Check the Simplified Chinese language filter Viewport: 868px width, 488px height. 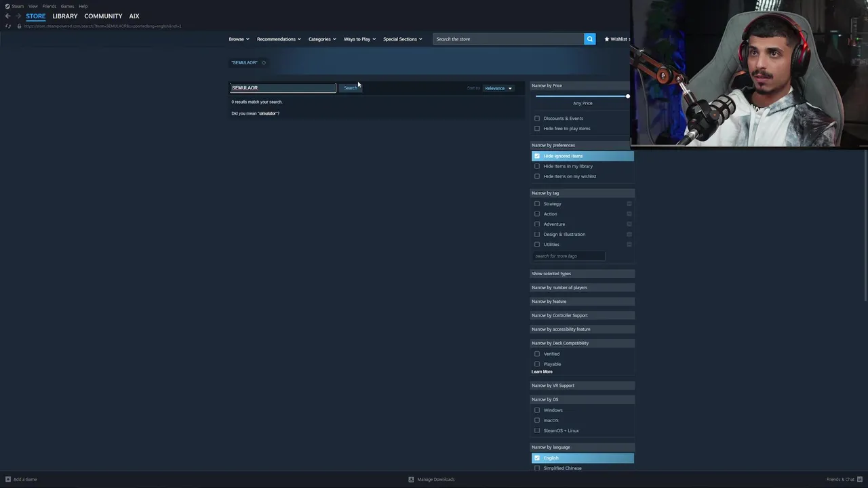537,468
